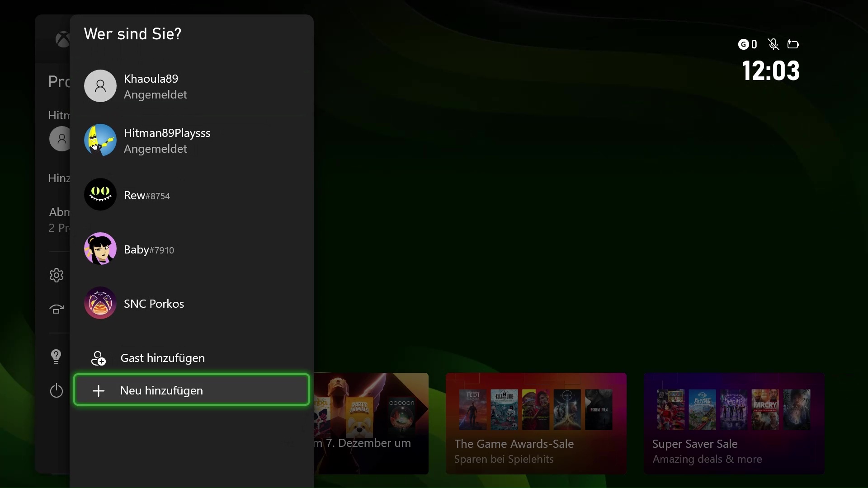This screenshot has height=488, width=868.
Task: Click the controller battery status icon
Action: 793,44
